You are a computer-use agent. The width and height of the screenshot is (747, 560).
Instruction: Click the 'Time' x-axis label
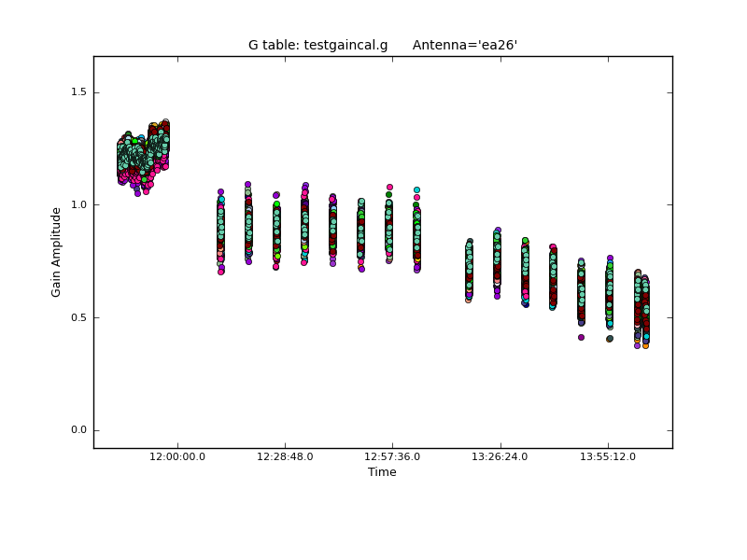[x=382, y=472]
